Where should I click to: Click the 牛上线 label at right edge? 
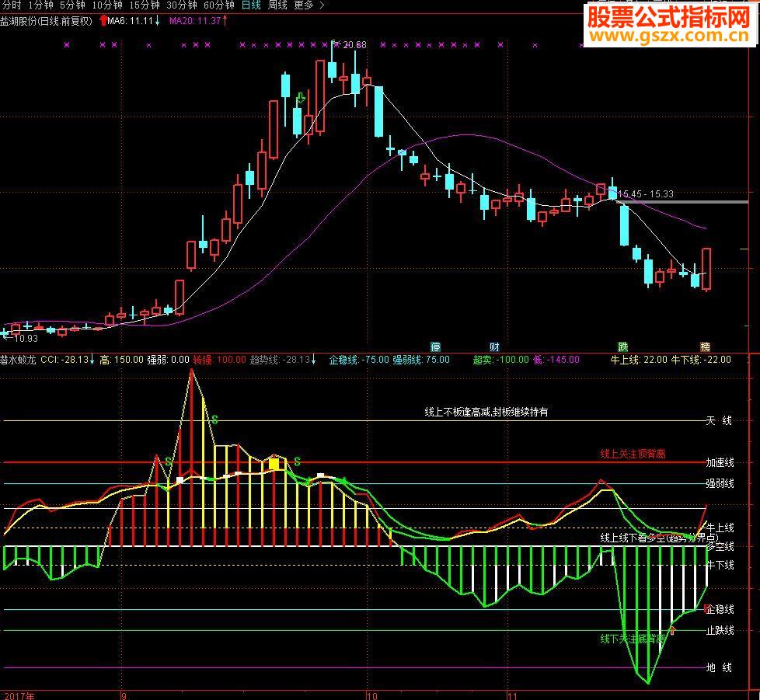720,528
